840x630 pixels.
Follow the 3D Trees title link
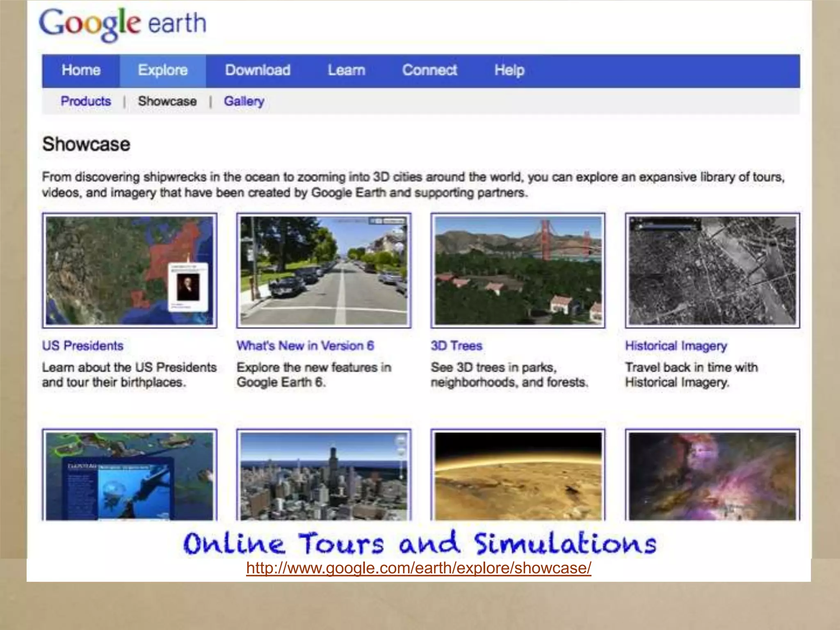457,346
